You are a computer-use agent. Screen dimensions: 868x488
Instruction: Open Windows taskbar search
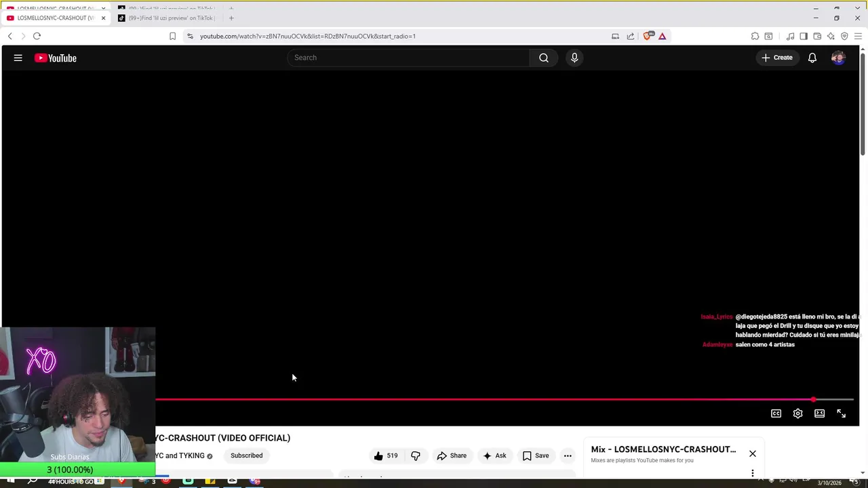coord(33,481)
